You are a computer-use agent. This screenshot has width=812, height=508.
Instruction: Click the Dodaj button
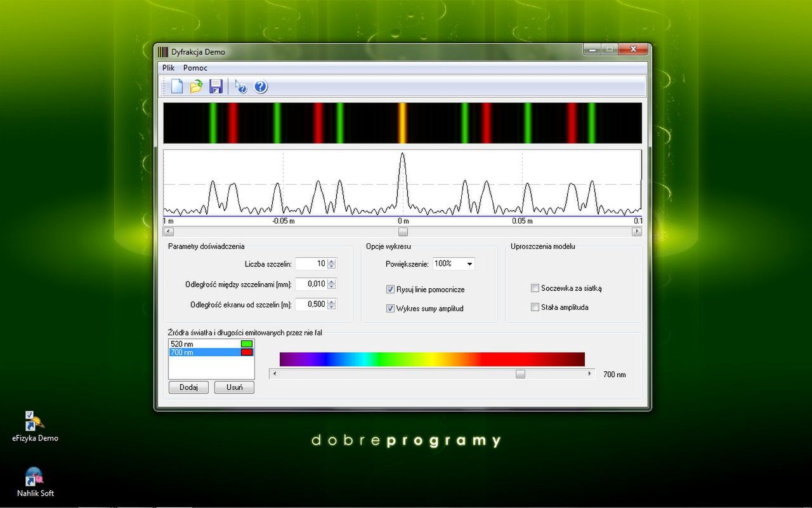[188, 387]
